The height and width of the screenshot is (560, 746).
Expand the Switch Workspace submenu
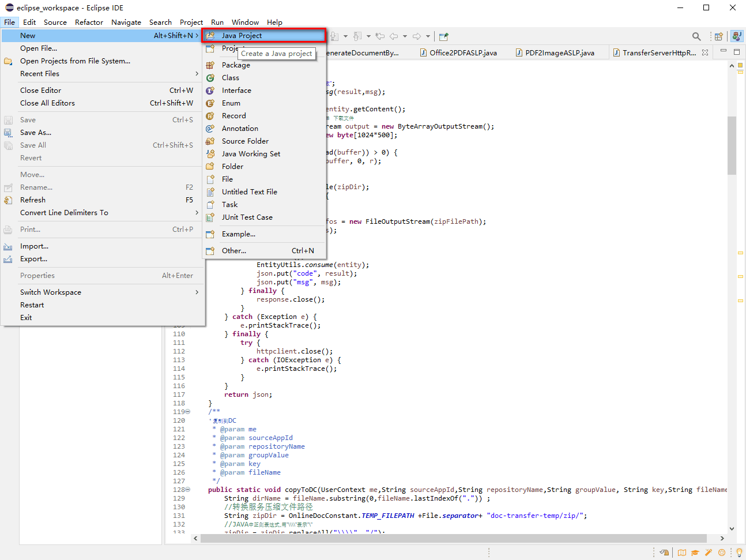(x=50, y=292)
